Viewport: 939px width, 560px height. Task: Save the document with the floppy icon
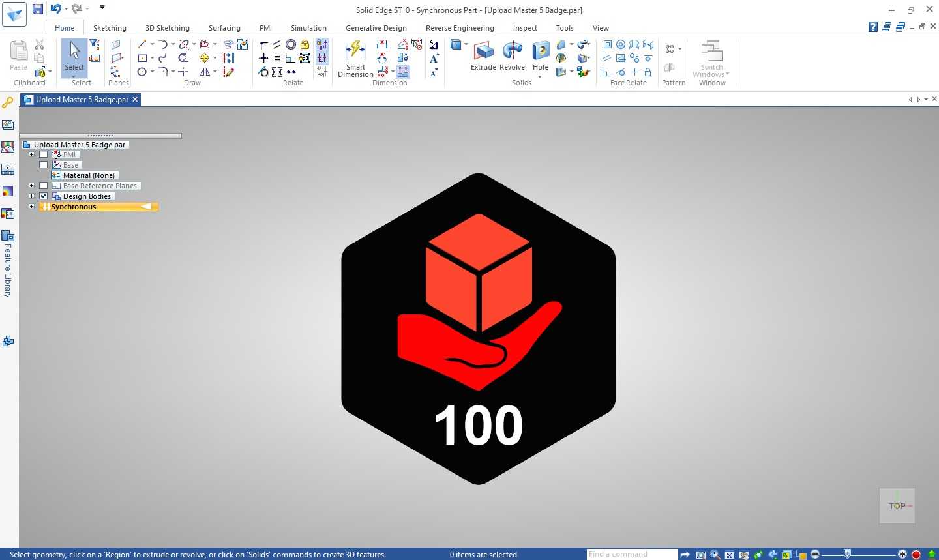[x=38, y=8]
